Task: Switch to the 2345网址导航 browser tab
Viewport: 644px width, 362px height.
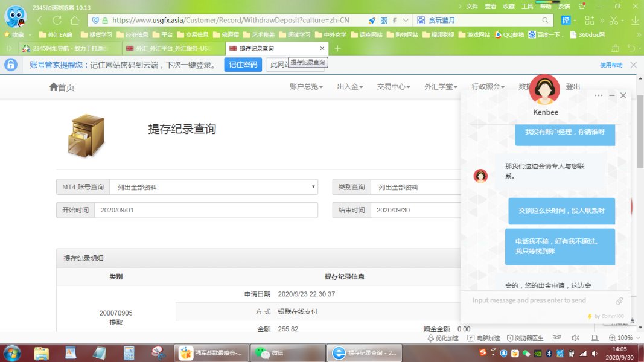Action: tap(65, 48)
